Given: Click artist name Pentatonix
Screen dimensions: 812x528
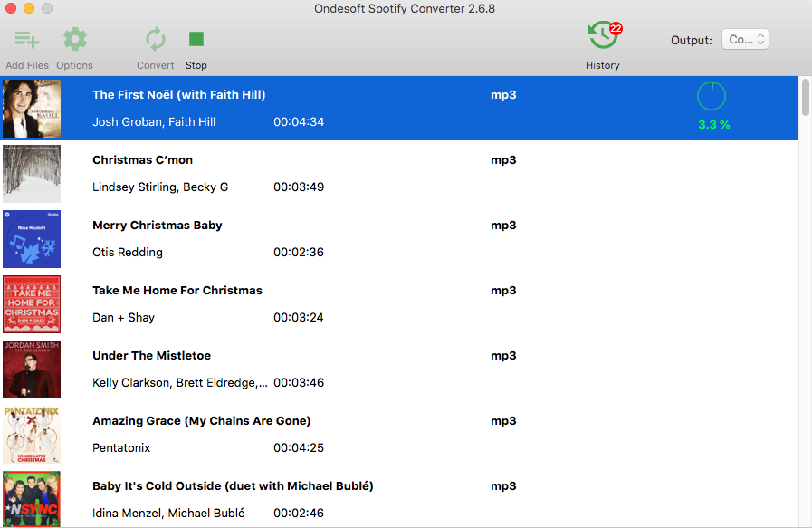Looking at the screenshot, I should (121, 447).
